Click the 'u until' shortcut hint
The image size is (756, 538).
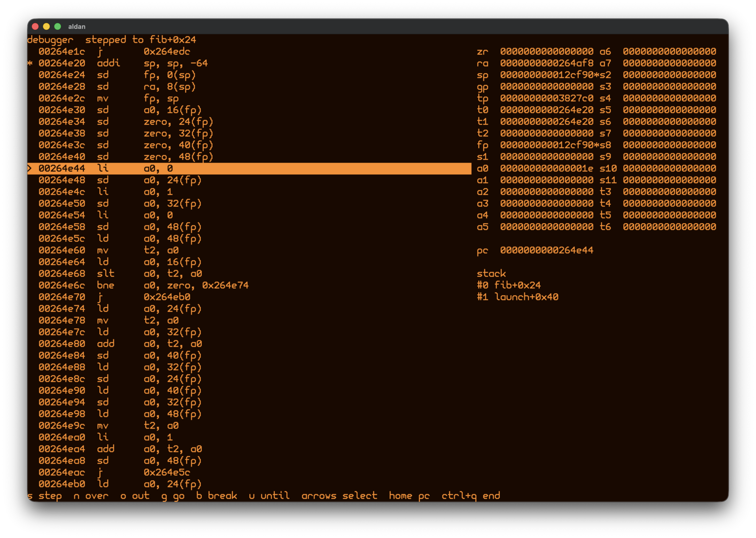tap(269, 496)
